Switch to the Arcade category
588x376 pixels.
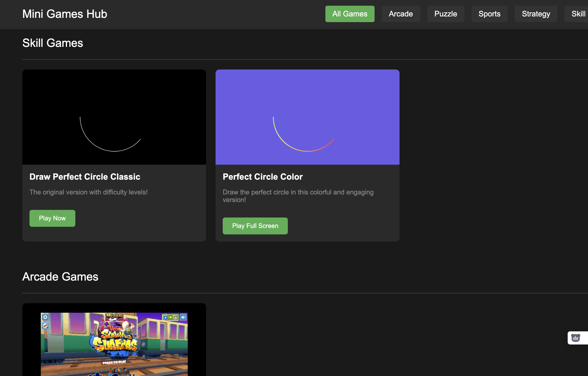coord(401,14)
